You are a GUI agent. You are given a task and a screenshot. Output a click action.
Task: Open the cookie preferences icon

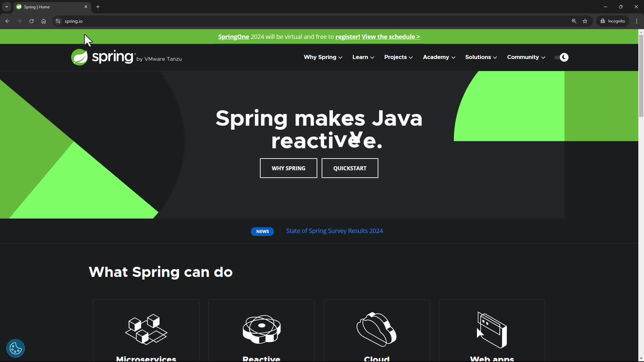coord(15,349)
